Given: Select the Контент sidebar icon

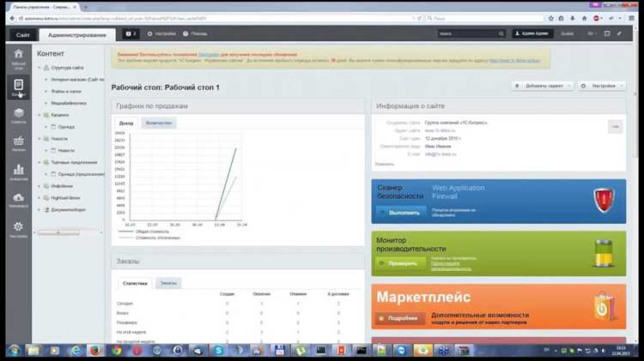Looking at the screenshot, I should click(x=19, y=87).
